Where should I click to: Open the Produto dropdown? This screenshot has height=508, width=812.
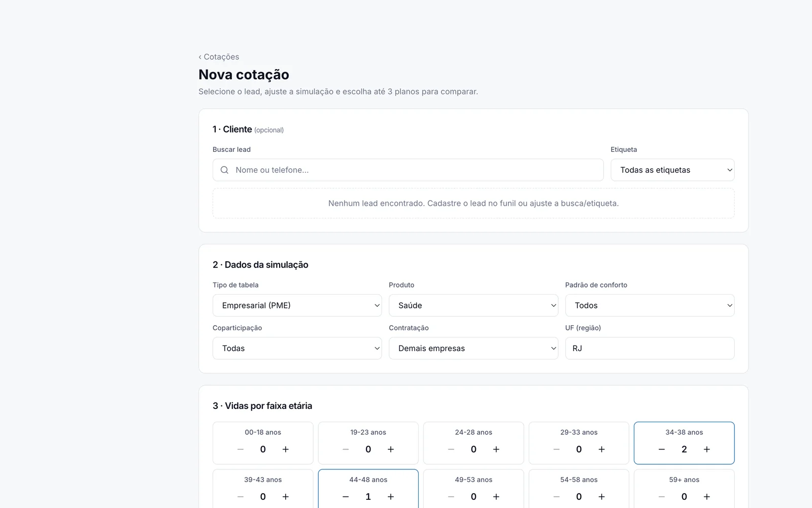coord(473,305)
